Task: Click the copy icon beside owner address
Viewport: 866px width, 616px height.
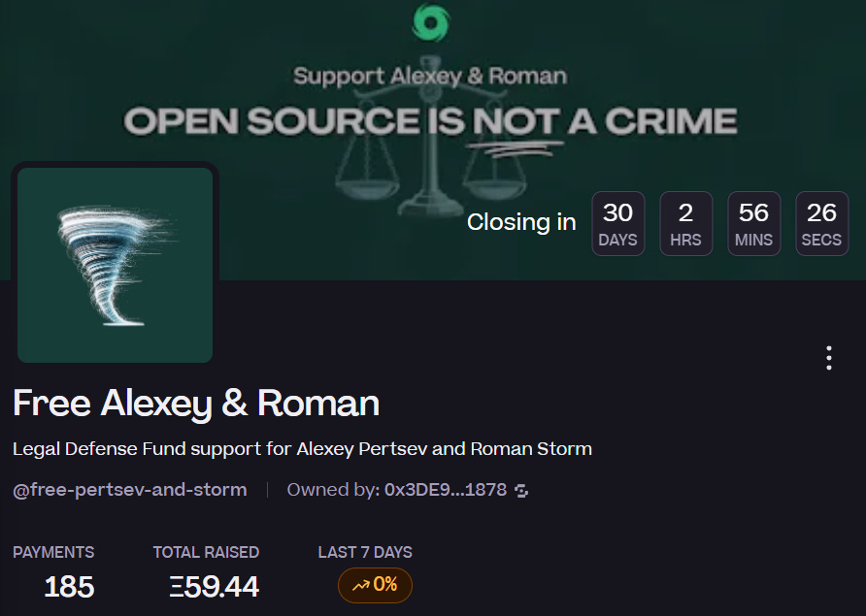Action: pyautogui.click(x=520, y=490)
